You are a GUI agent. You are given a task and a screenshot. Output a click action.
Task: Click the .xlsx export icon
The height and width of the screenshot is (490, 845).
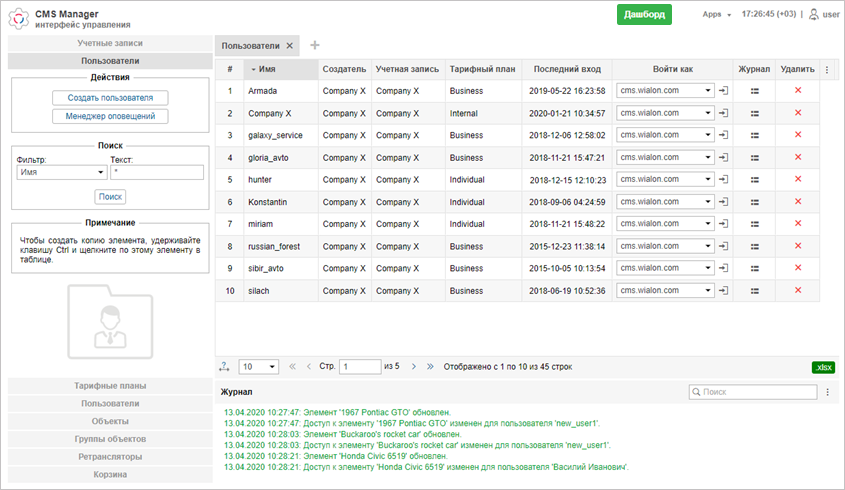tap(823, 367)
